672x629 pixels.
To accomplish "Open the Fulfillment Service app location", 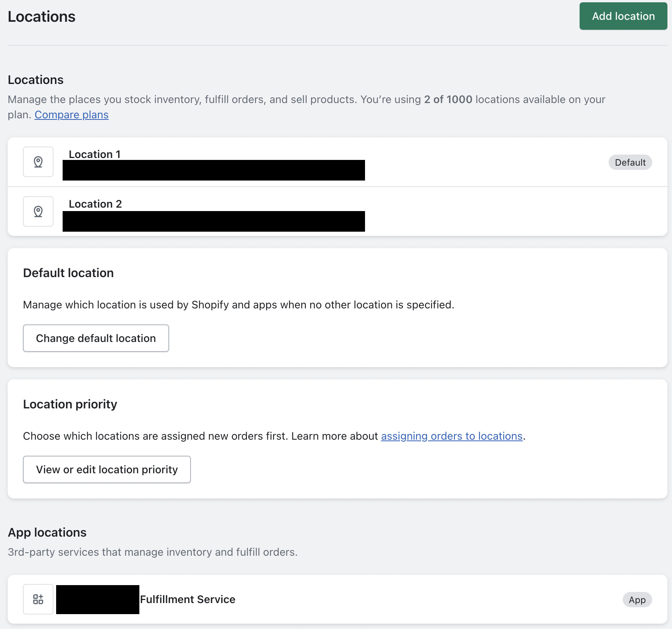I will pyautogui.click(x=187, y=599).
